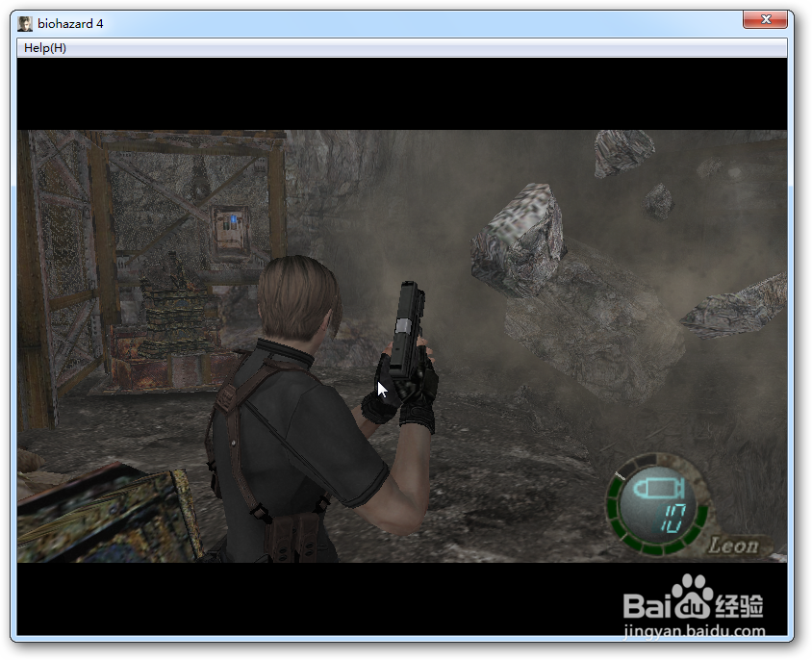Close the biohazard 4 window
The width and height of the screenshot is (812, 660).
coord(766,19)
